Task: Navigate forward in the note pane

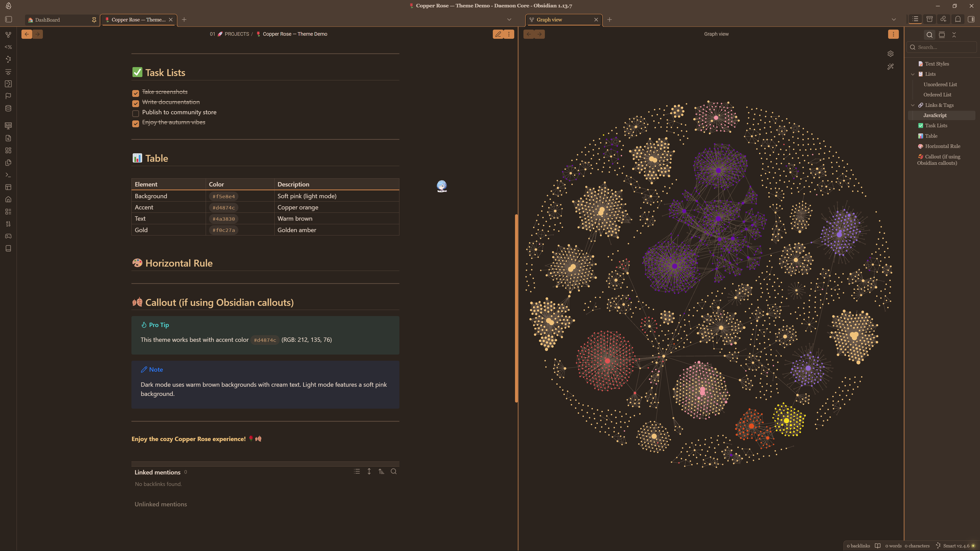Action: [37, 34]
